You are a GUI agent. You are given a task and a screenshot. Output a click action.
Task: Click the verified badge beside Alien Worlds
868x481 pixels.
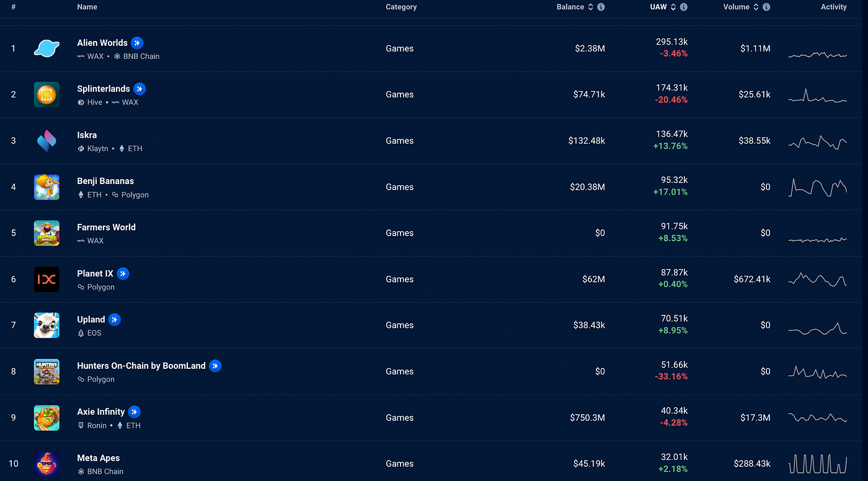[x=137, y=43]
